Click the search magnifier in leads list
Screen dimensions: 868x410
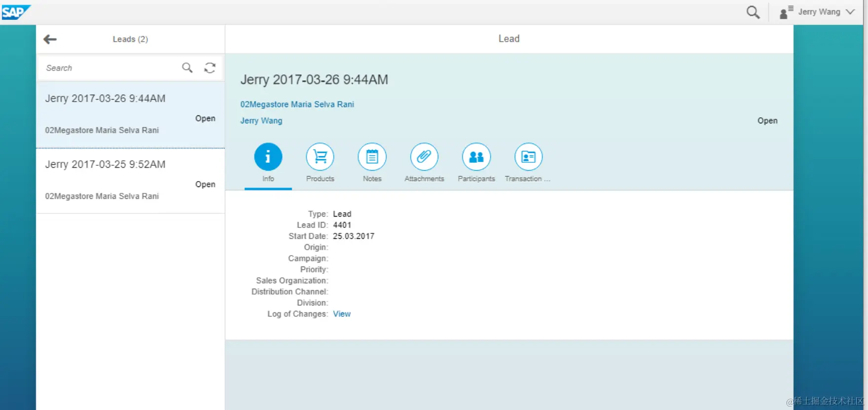[187, 68]
